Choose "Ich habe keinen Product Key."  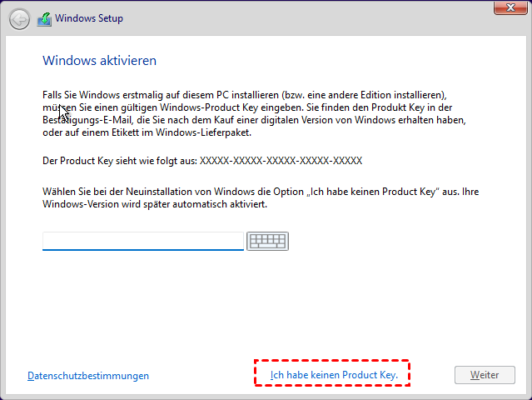coord(334,374)
